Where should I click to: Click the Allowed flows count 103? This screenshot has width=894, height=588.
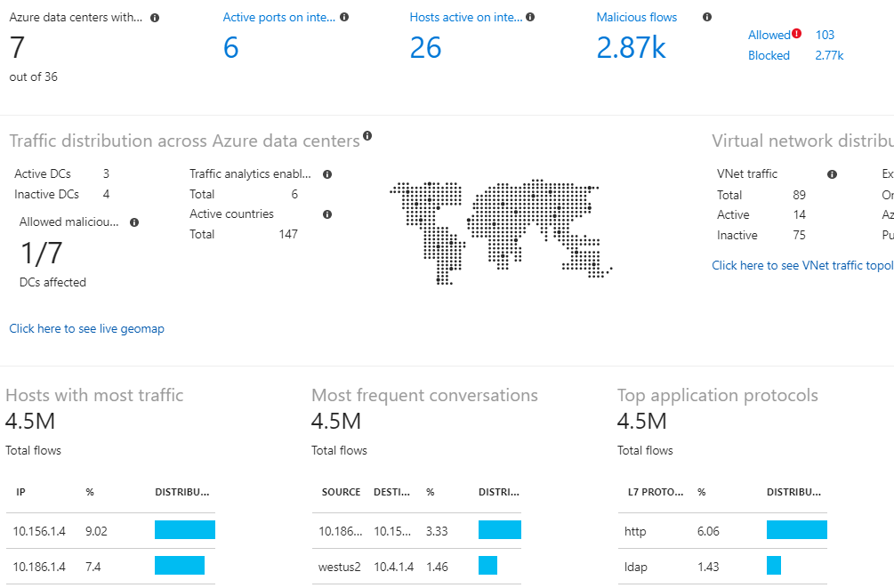[825, 35]
